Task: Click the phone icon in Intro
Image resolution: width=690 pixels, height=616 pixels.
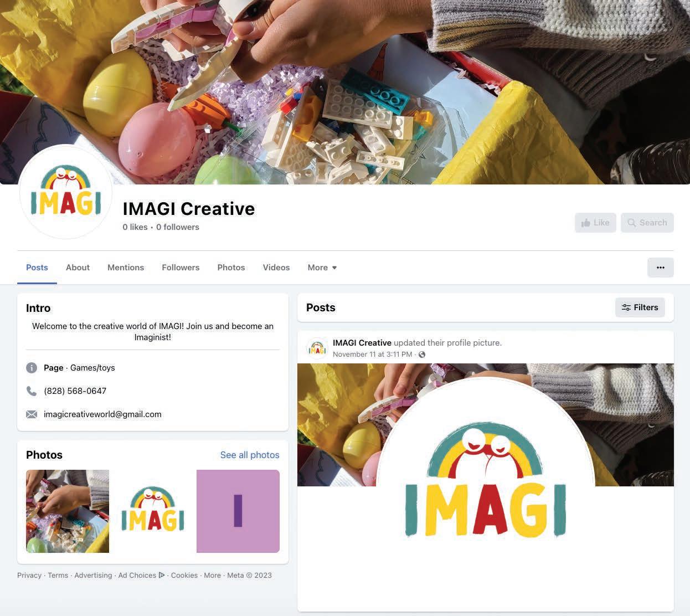Action: [x=32, y=391]
